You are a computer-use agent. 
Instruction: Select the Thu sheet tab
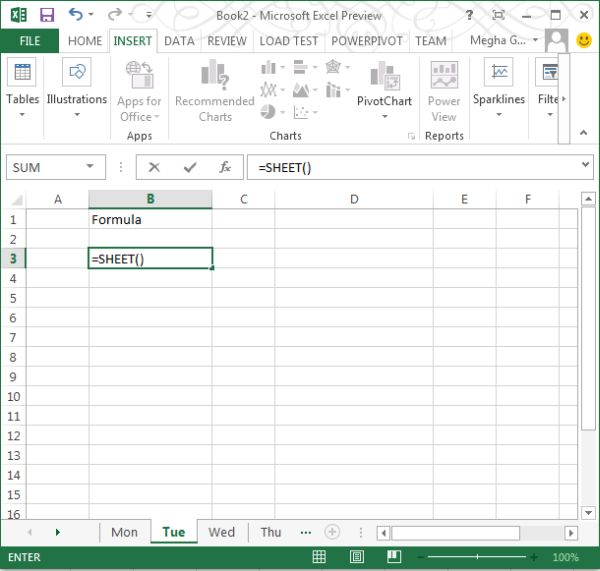271,532
